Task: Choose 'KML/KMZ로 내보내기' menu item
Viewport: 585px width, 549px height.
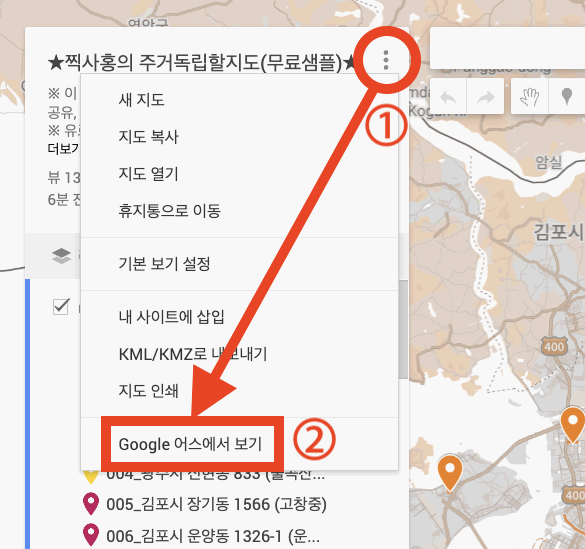Action: tap(239, 354)
